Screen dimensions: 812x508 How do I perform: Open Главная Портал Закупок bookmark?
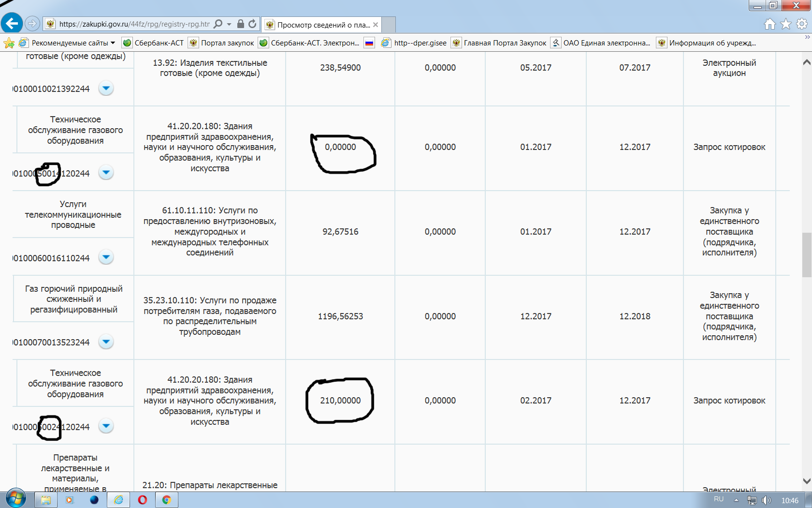click(505, 43)
